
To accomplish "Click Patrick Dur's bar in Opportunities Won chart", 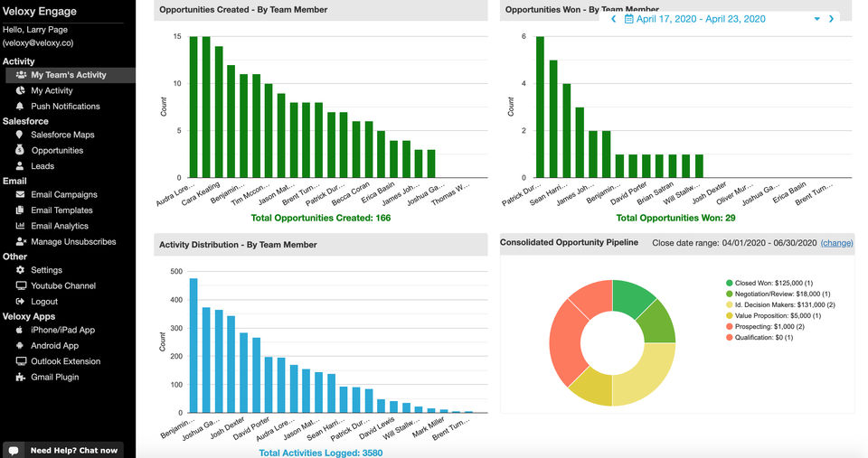I will (540, 107).
